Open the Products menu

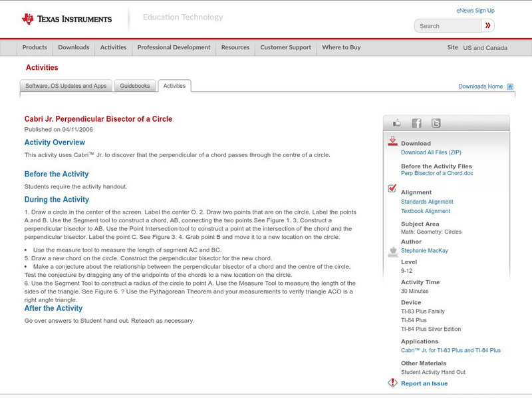pyautogui.click(x=35, y=48)
